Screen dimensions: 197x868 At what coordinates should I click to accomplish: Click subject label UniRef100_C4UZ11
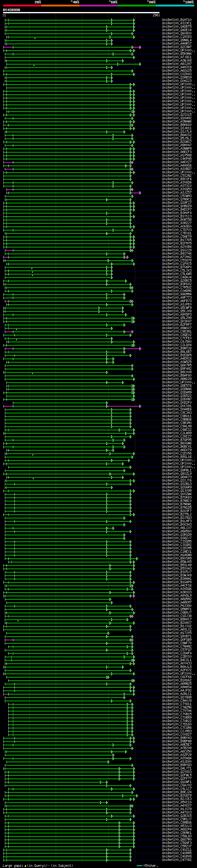click(176, 849)
